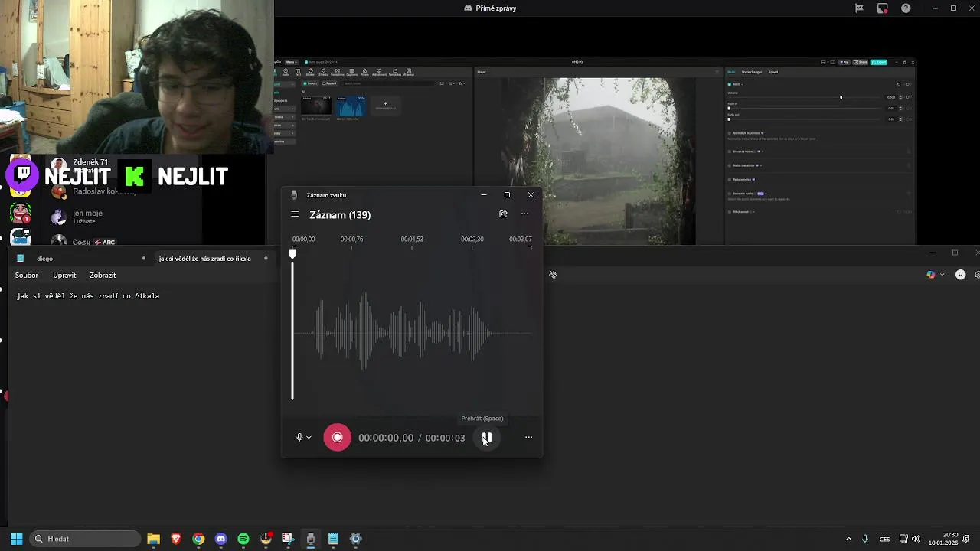The height and width of the screenshot is (551, 980).
Task: Click the Fade out slider in CapCut
Action: 804,119
